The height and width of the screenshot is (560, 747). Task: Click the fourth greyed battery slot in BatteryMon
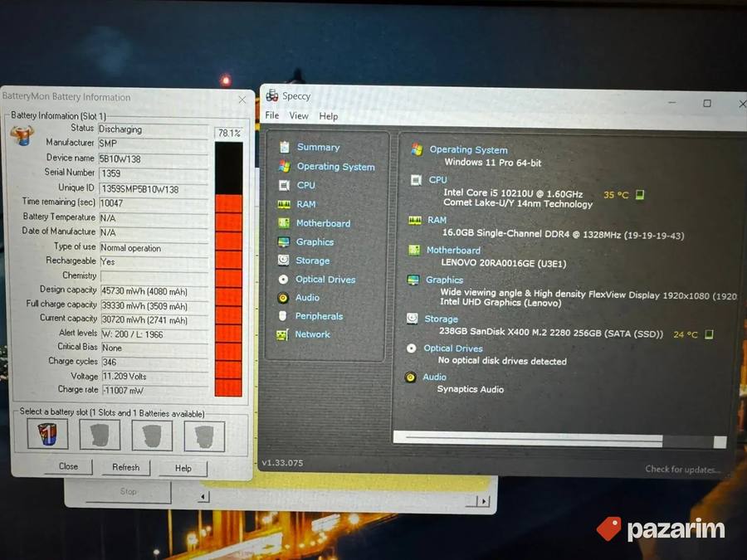click(204, 436)
